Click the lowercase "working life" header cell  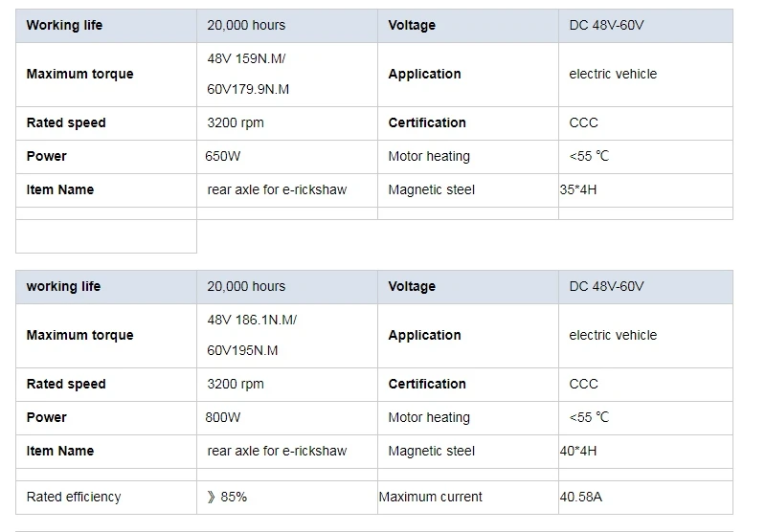63,286
